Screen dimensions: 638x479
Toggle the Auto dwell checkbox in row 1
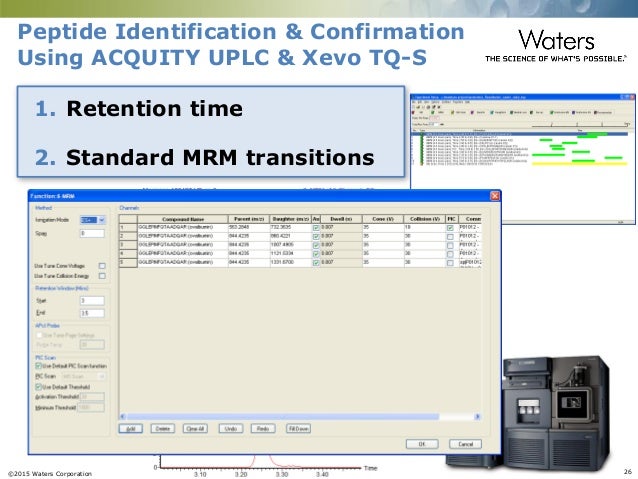coord(316,228)
